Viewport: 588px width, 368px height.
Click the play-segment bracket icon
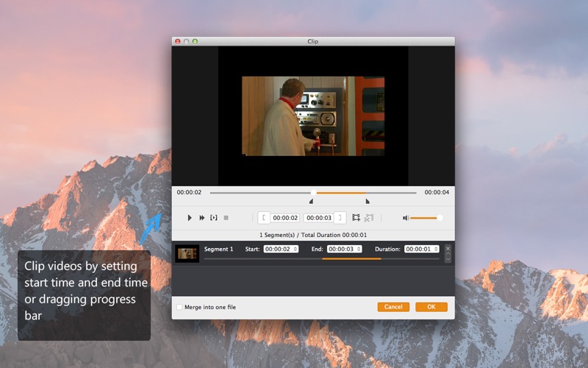[x=214, y=218]
